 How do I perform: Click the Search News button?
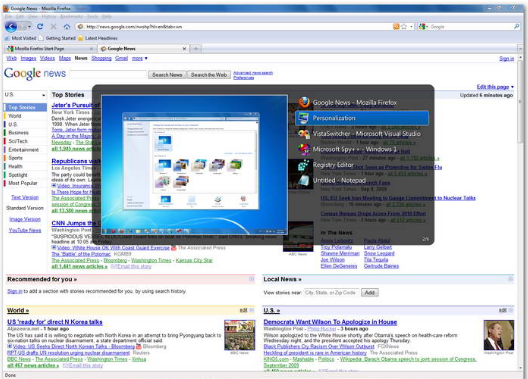coord(167,75)
